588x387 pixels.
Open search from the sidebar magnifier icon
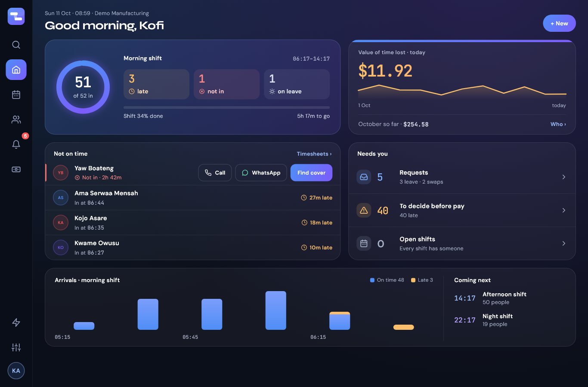[16, 45]
